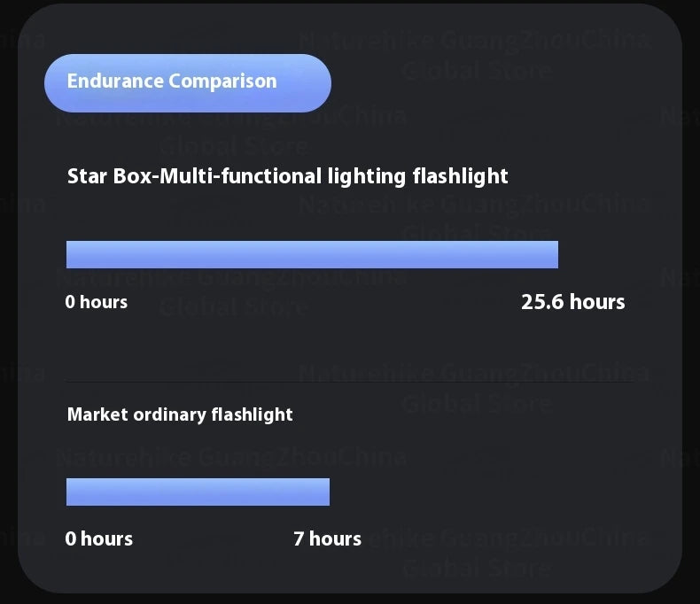
Task: Click the word Endurance in the pill button
Action: pos(115,81)
